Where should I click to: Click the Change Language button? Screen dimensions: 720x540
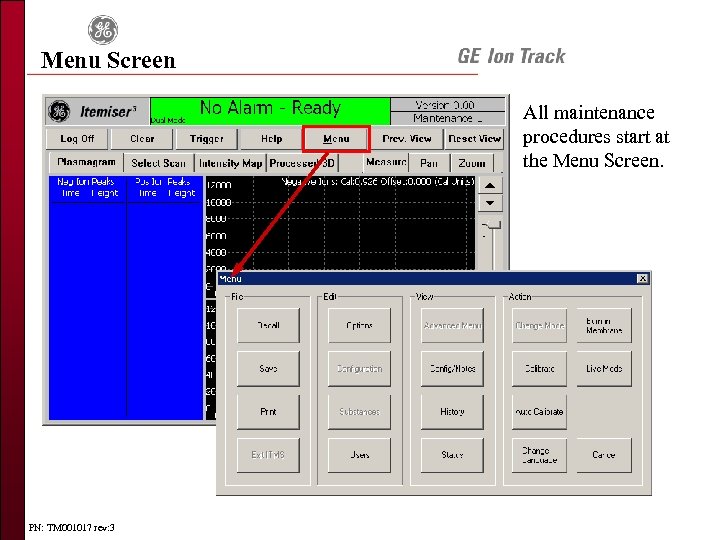coord(539,455)
